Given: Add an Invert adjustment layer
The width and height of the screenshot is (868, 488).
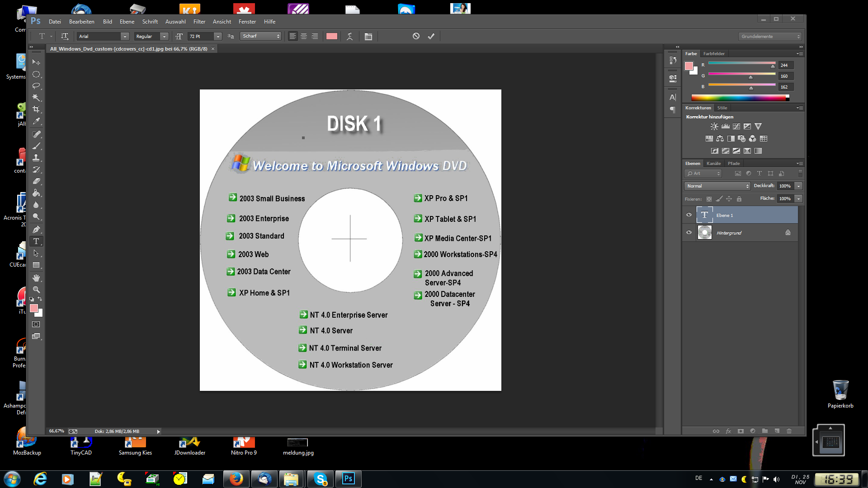Looking at the screenshot, I should click(x=715, y=151).
